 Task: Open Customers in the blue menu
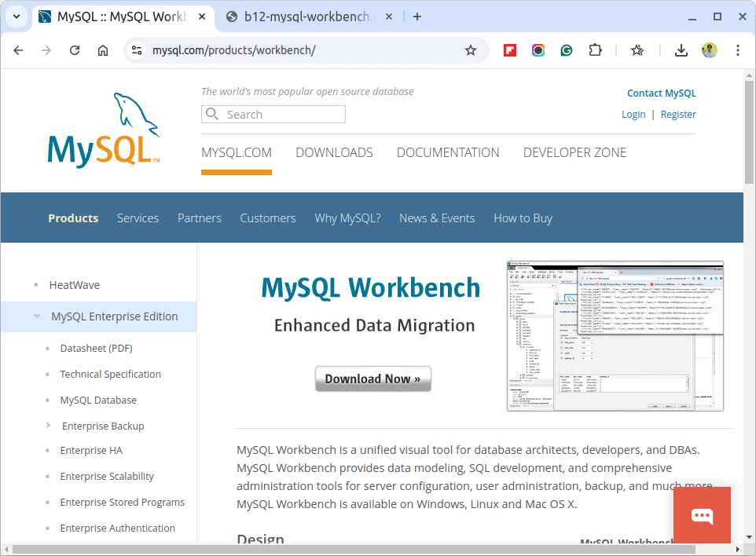click(x=268, y=218)
